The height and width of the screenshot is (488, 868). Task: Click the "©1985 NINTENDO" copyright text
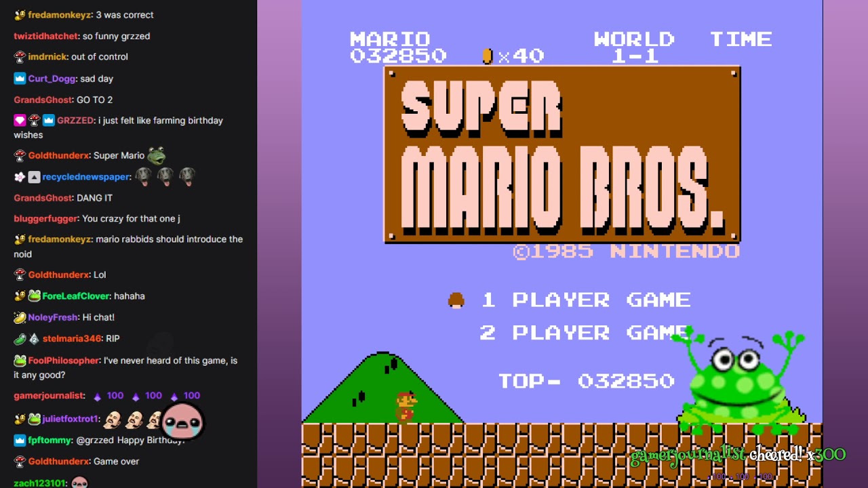(626, 251)
